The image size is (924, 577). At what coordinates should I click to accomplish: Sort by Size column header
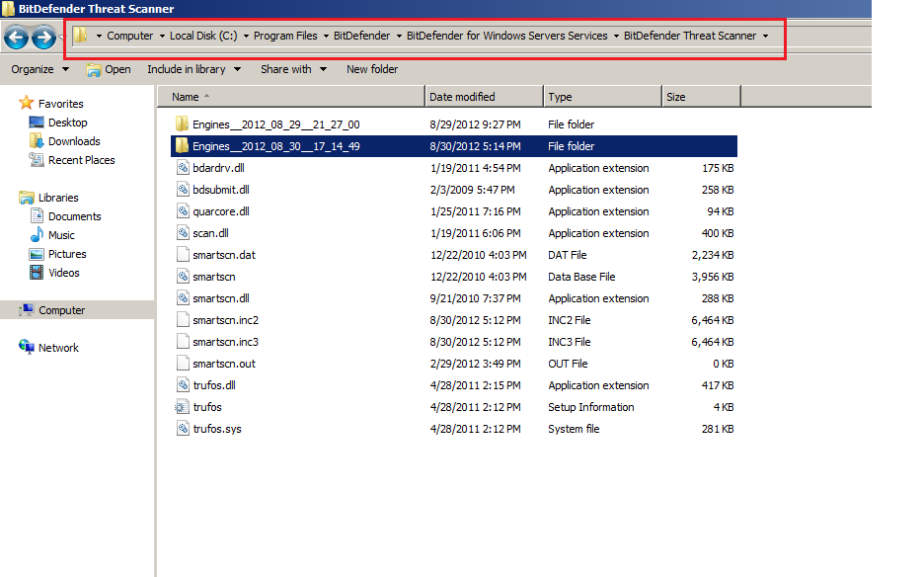click(701, 97)
